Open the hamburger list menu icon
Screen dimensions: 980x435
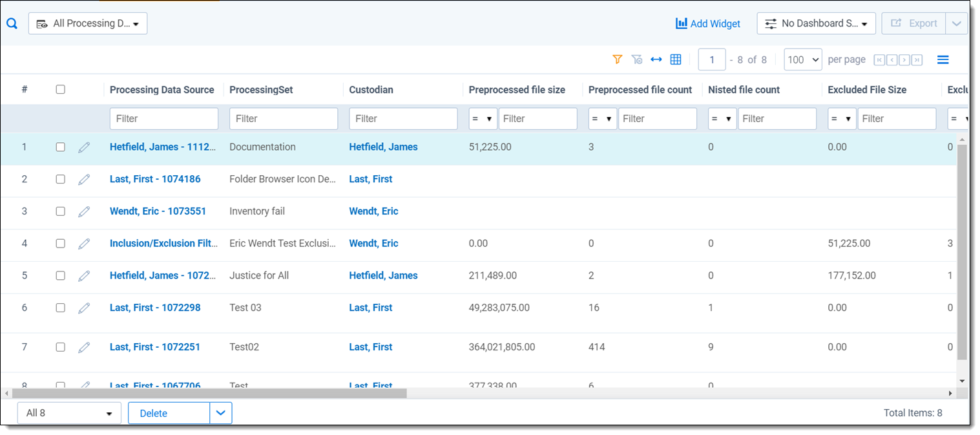coord(943,59)
